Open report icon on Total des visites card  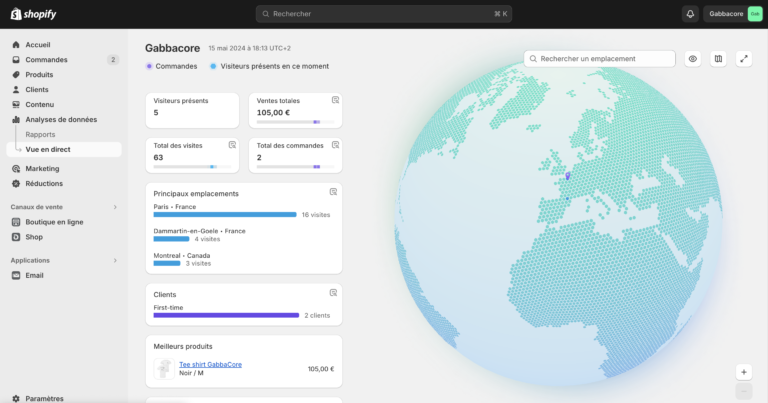click(232, 145)
